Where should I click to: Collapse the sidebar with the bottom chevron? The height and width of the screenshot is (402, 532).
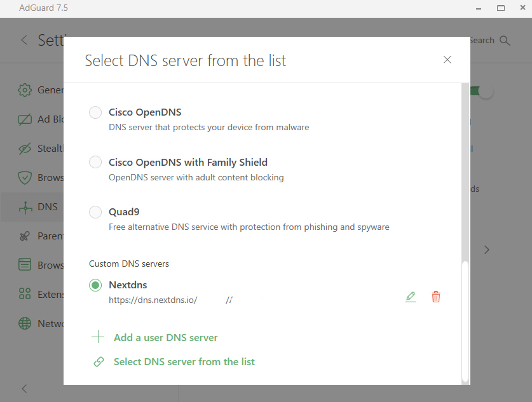pos(24,389)
